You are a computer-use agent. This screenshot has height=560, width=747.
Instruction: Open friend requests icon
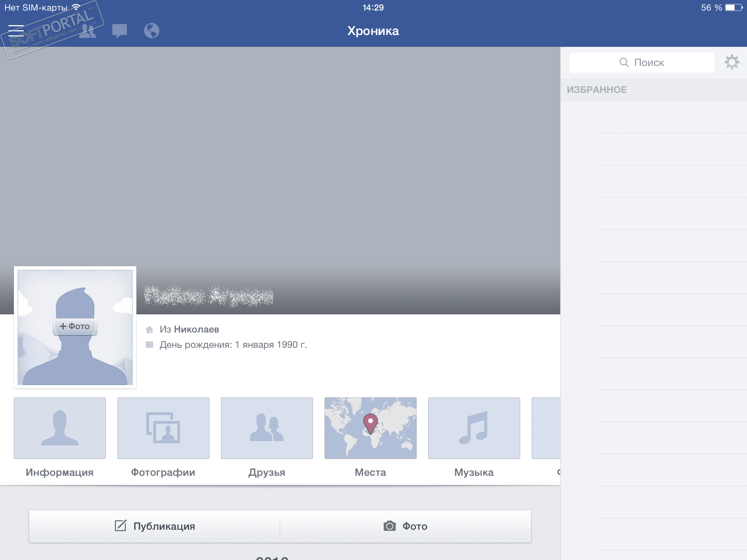point(88,31)
